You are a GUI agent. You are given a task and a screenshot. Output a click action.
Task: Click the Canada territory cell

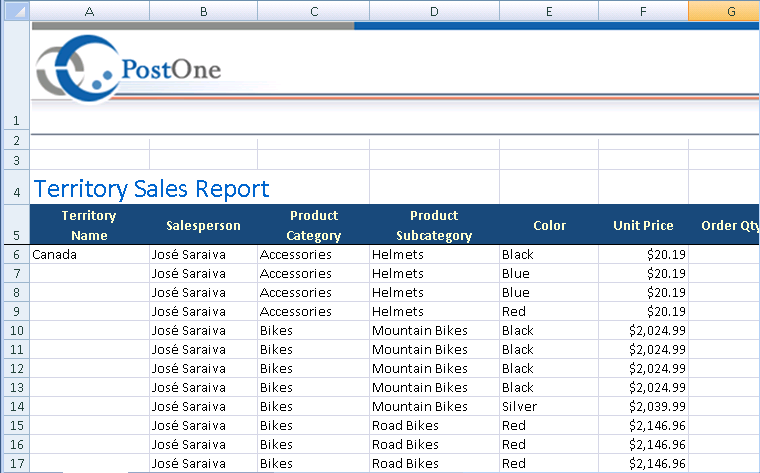90,254
